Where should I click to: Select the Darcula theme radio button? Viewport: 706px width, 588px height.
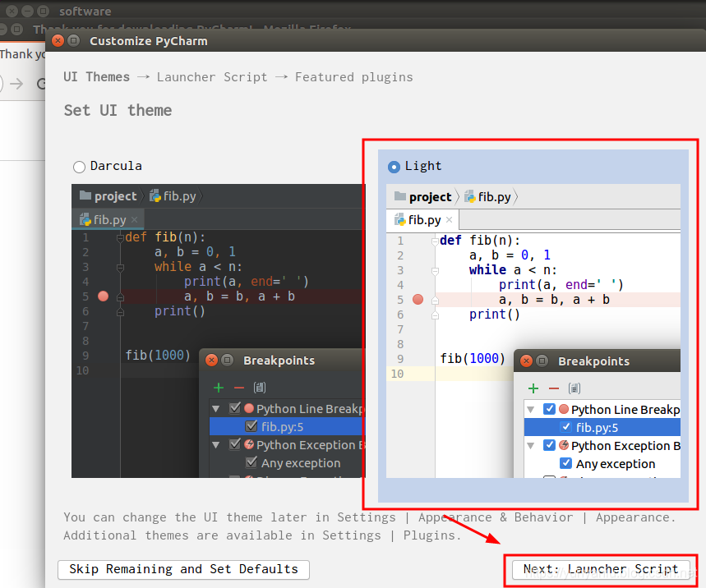[x=79, y=167]
